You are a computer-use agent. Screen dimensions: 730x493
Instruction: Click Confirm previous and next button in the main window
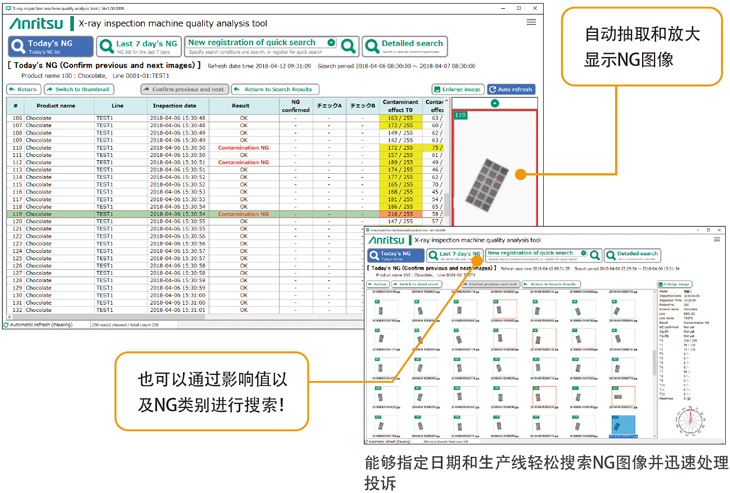coord(184,89)
